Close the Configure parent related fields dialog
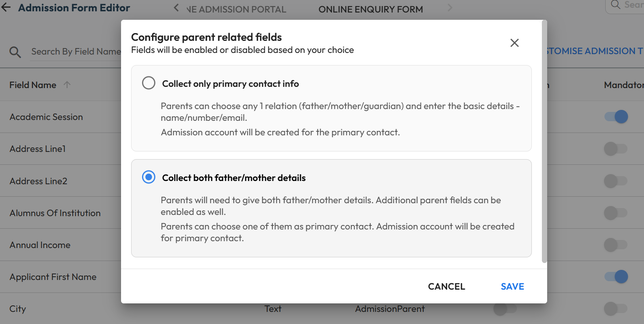The width and height of the screenshot is (644, 324). click(514, 43)
